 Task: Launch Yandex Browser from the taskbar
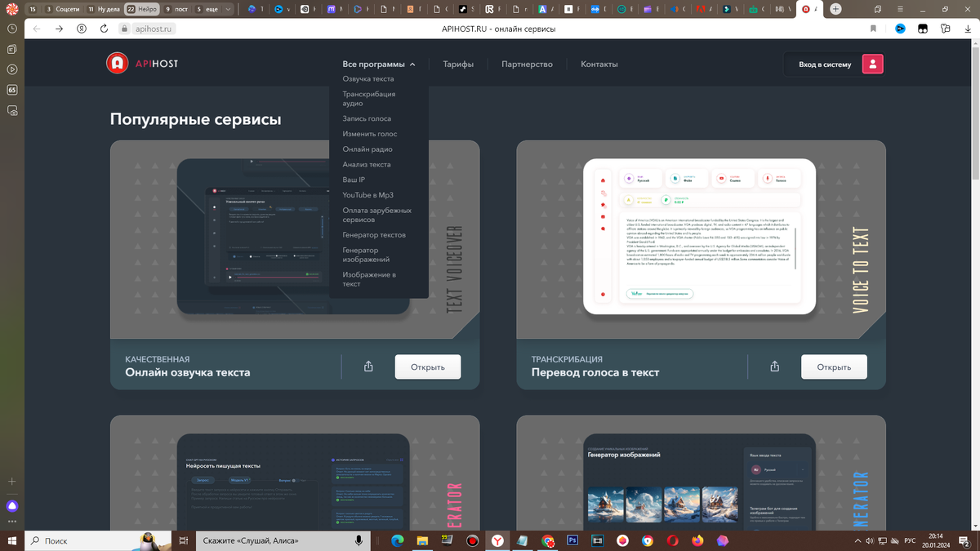(497, 540)
